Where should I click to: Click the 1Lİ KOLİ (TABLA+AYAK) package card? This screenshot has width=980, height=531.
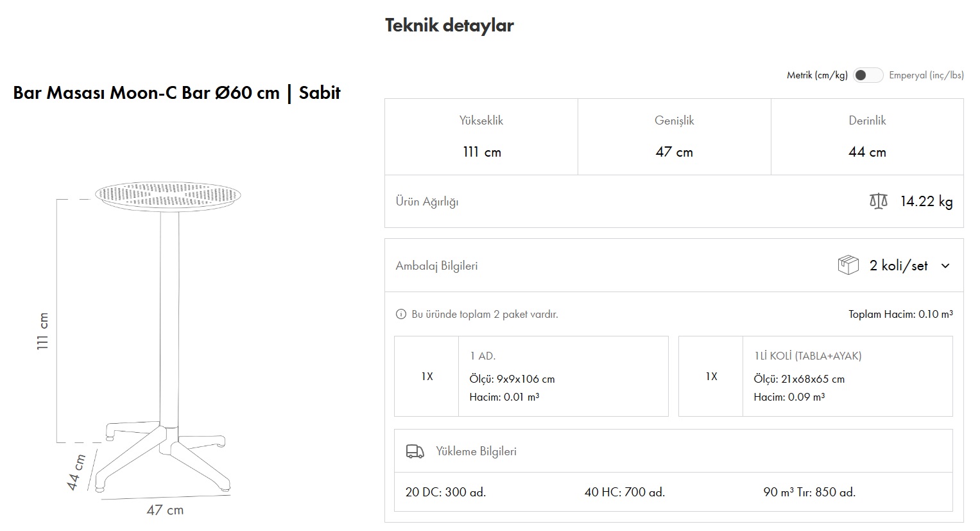[815, 376]
